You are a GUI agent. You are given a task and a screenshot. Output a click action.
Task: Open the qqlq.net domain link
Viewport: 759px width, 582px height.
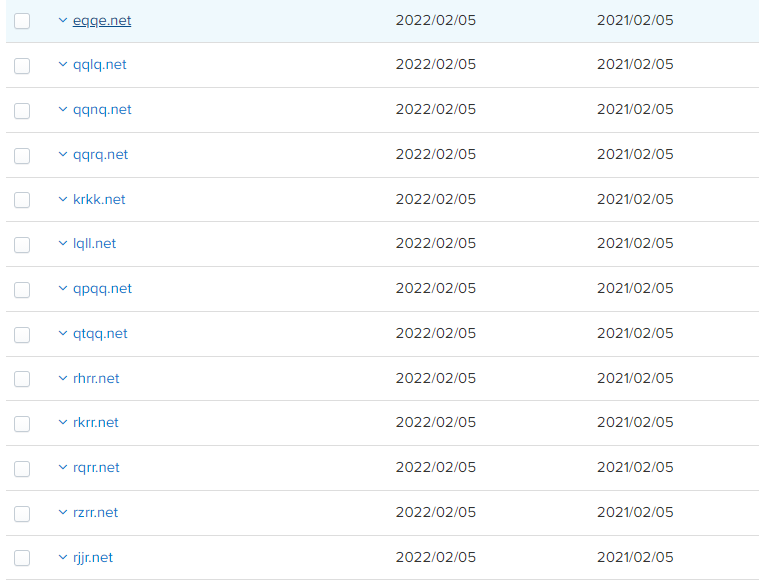[99, 65]
